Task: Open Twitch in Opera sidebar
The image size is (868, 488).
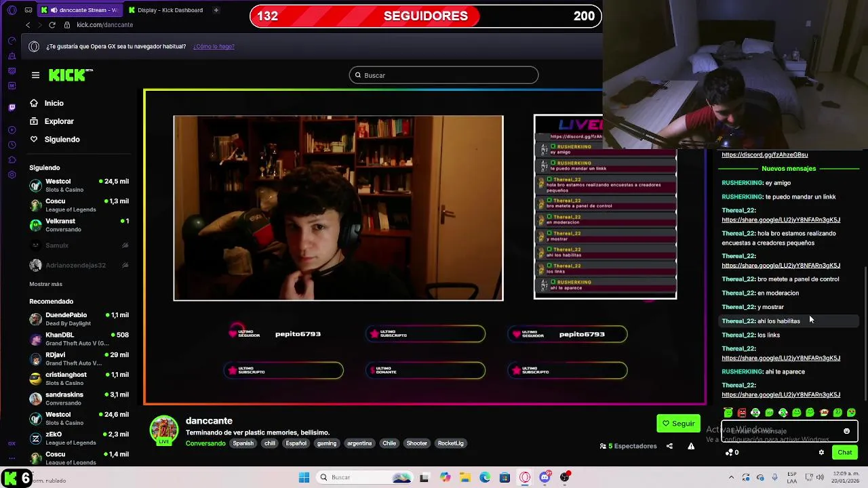Action: click(x=12, y=106)
